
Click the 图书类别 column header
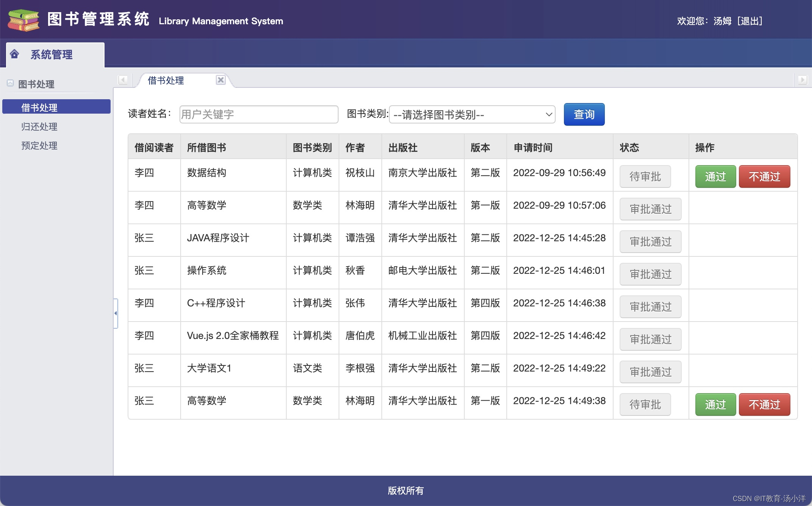(312, 147)
